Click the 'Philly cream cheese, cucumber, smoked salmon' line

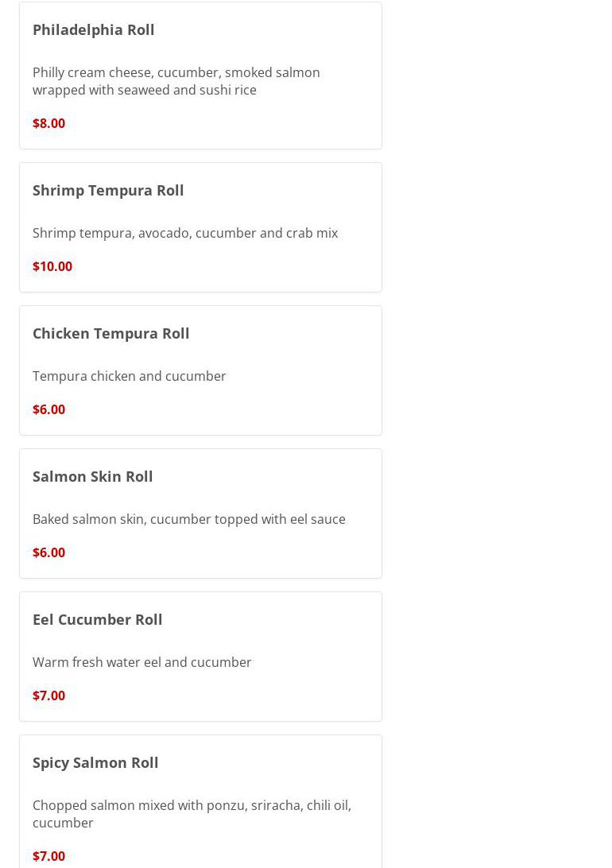pos(176,72)
